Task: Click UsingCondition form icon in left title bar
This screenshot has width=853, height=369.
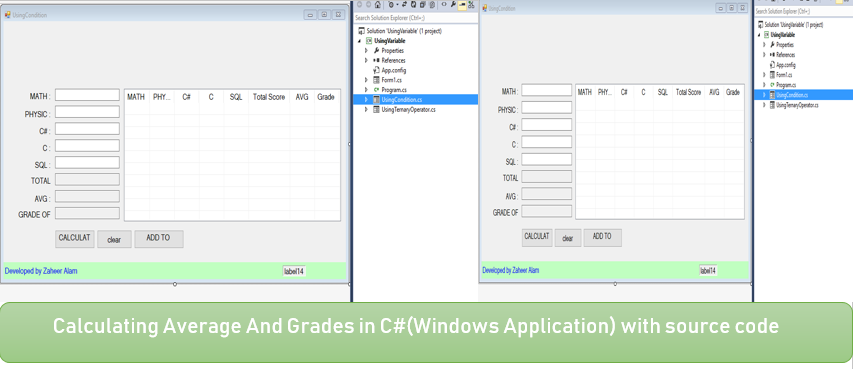Action: coord(8,15)
